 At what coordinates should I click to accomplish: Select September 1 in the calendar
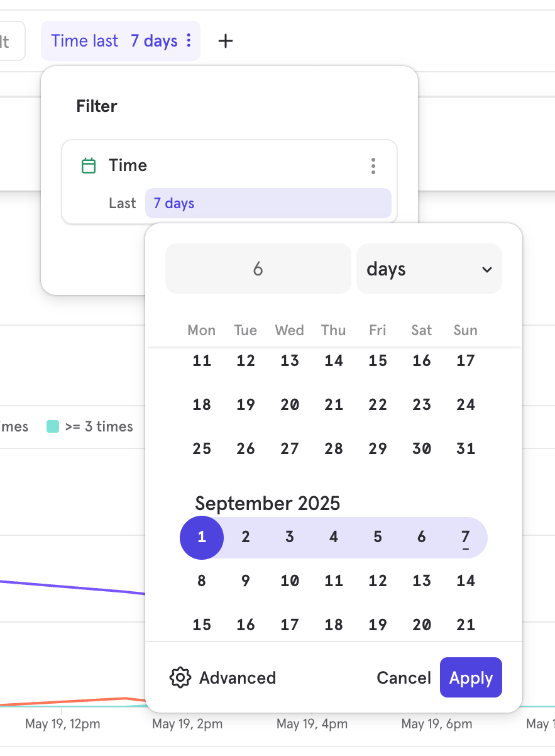202,537
